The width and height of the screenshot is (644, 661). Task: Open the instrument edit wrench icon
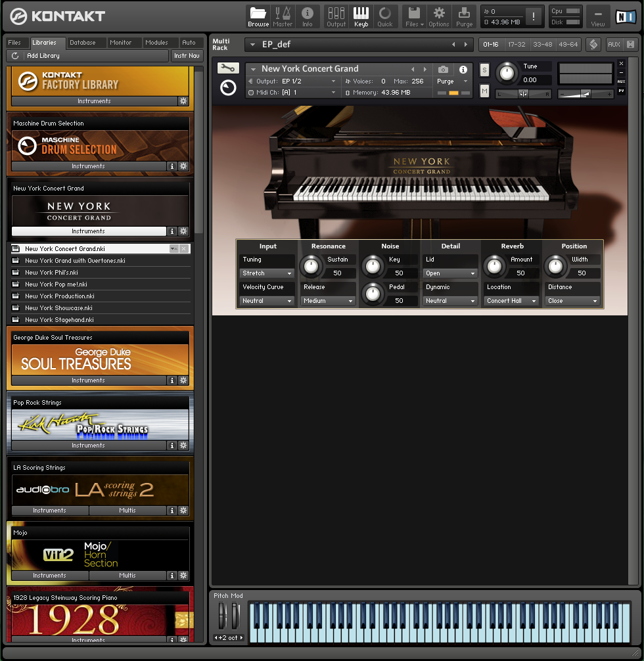(228, 68)
